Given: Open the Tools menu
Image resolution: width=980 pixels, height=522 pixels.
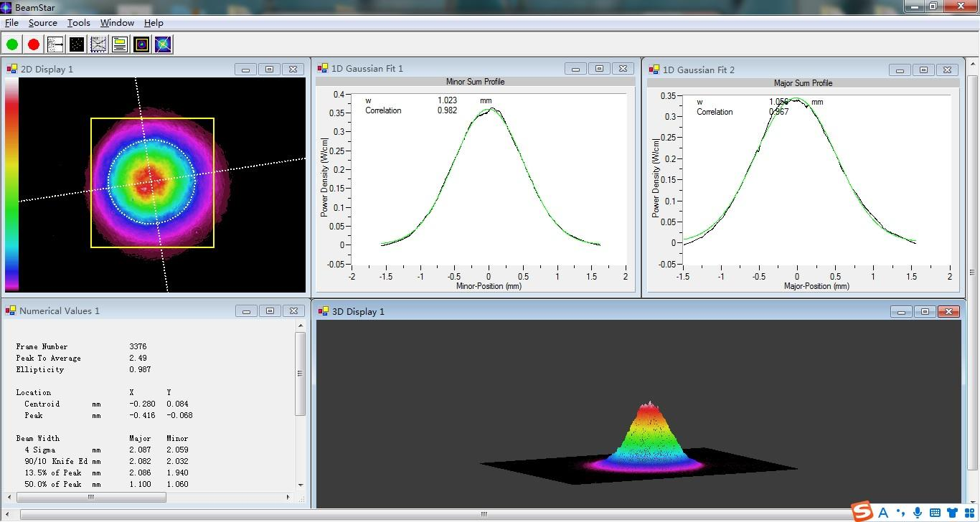Looking at the screenshot, I should click(x=79, y=23).
